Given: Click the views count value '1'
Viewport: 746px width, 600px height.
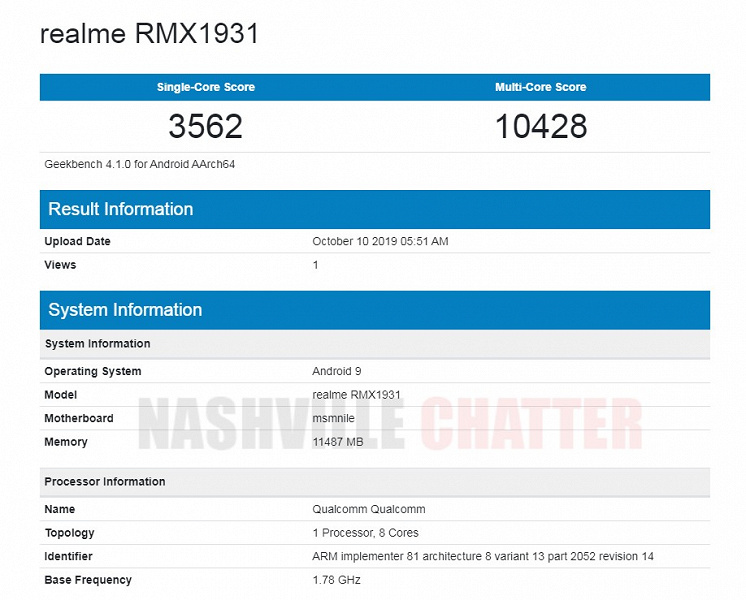Looking at the screenshot, I should tap(315, 265).
